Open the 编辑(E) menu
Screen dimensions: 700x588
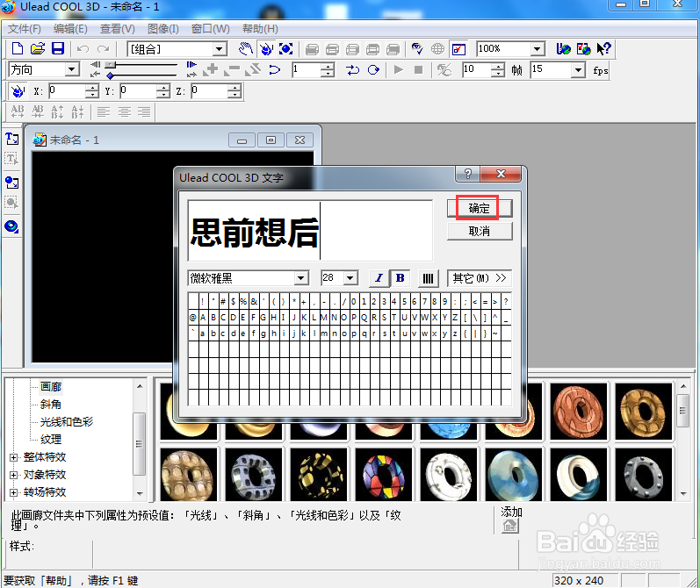point(70,29)
